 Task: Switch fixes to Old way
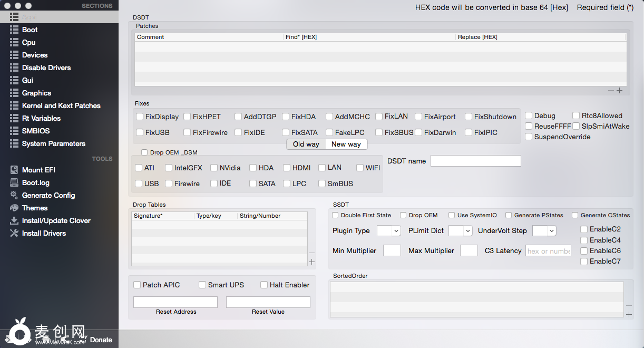pyautogui.click(x=306, y=144)
